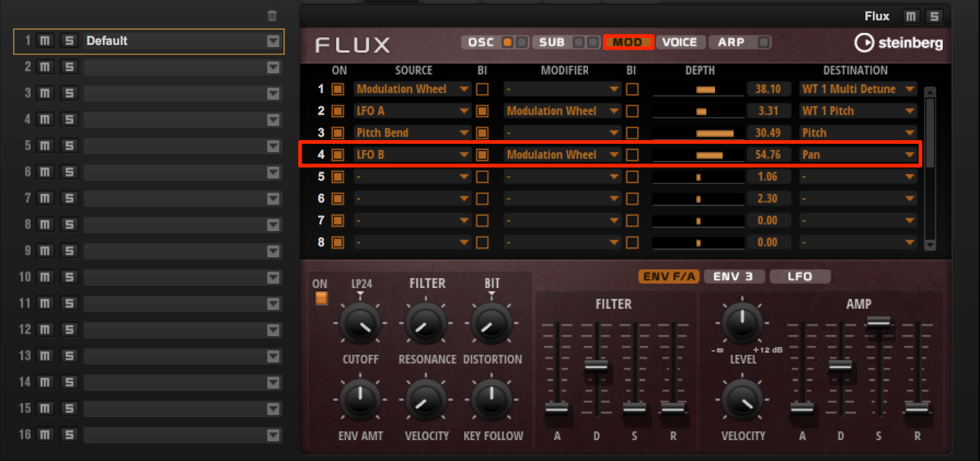Solo slot 7

coord(69,198)
